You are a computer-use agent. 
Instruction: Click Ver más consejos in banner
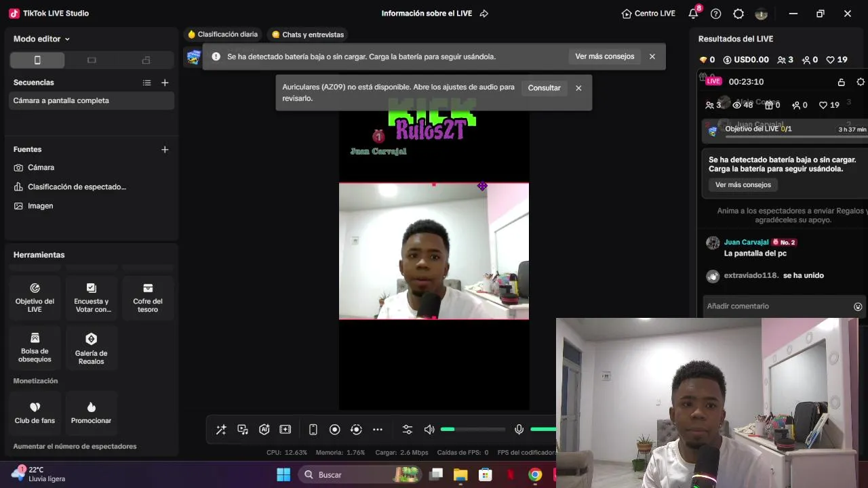click(604, 57)
